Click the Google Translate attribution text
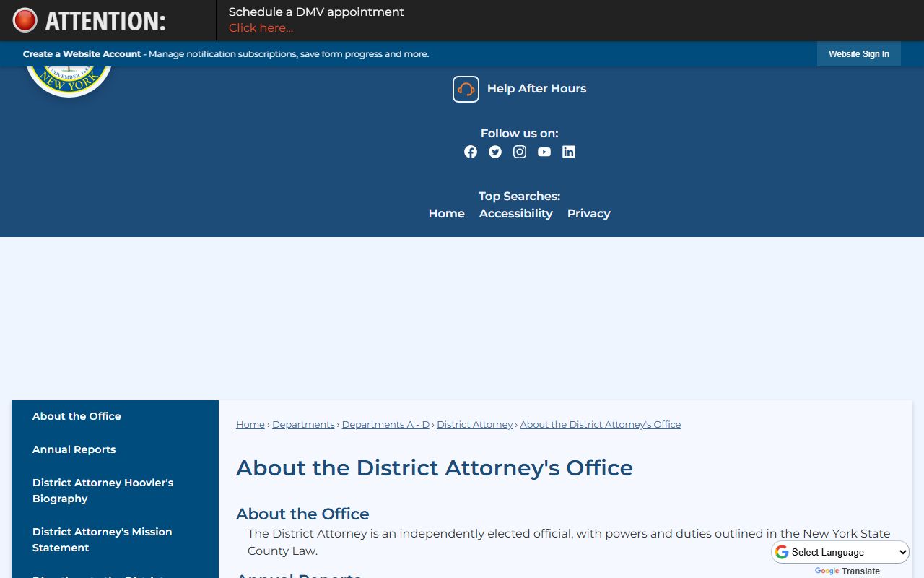The image size is (924, 578). (x=847, y=571)
